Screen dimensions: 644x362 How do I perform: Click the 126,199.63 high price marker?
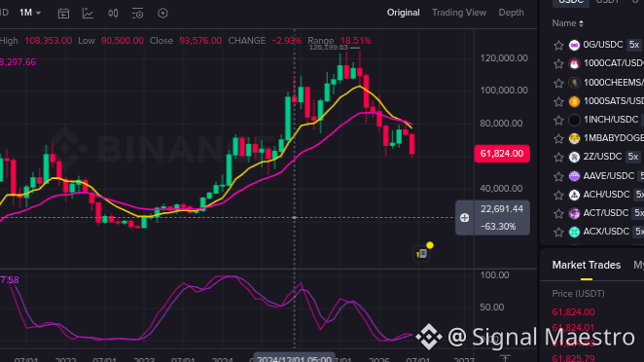click(x=329, y=48)
